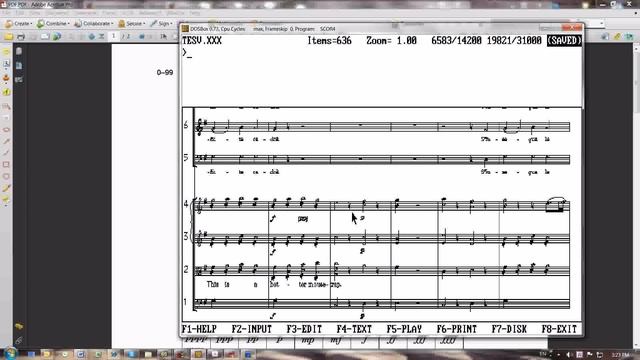Click F3-EDIT in the SCORE function bar
The width and height of the screenshot is (640, 360).
(x=304, y=329)
